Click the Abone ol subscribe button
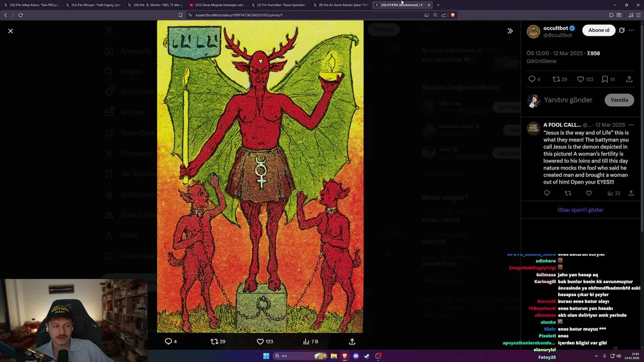This screenshot has width=644, height=362. coord(599,30)
